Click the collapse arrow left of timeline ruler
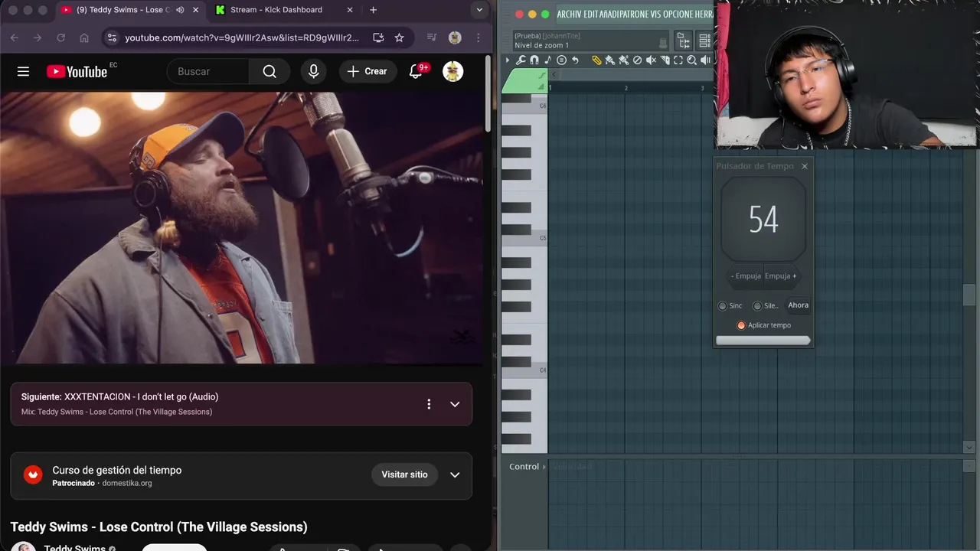Image resolution: width=980 pixels, height=551 pixels. point(554,74)
